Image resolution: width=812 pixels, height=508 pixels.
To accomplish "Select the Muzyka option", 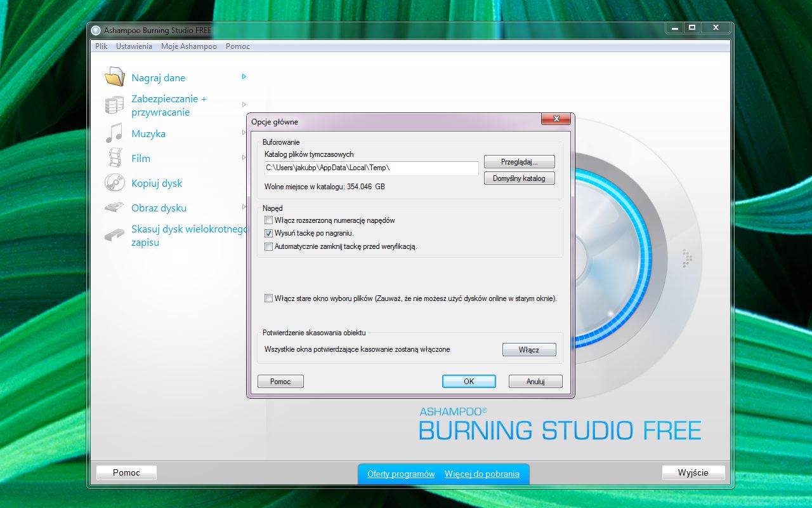I will [148, 133].
